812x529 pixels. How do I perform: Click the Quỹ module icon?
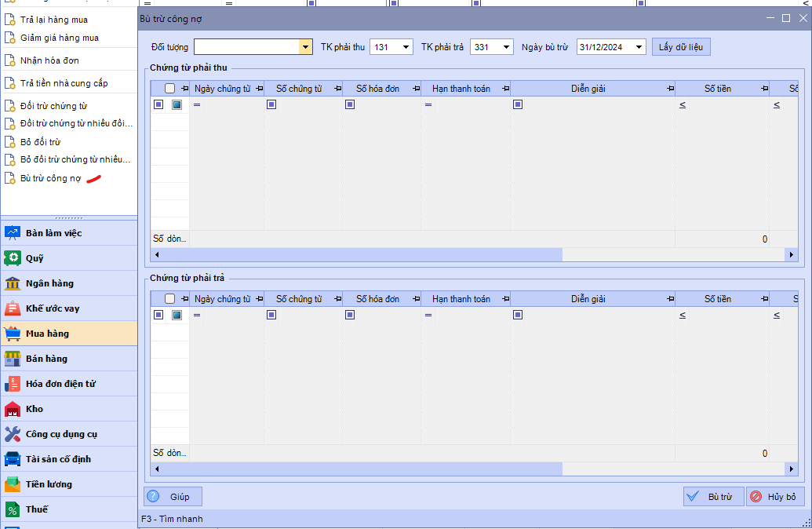click(13, 258)
